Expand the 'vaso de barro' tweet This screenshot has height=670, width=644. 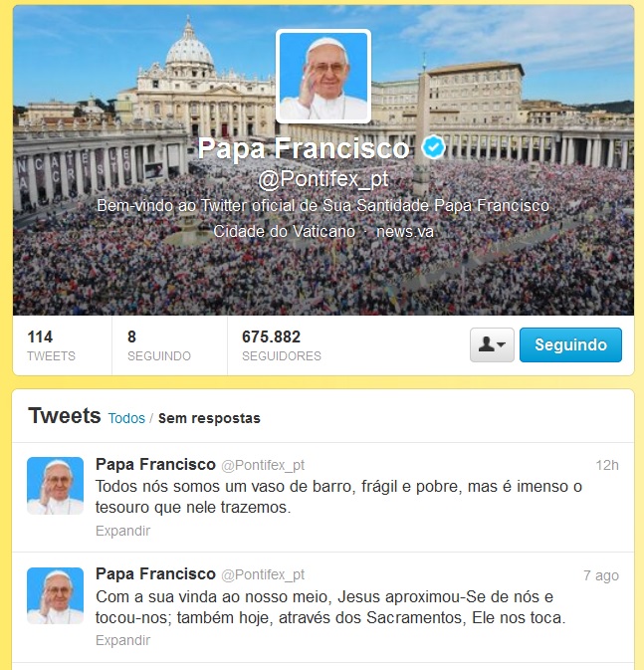click(x=122, y=531)
